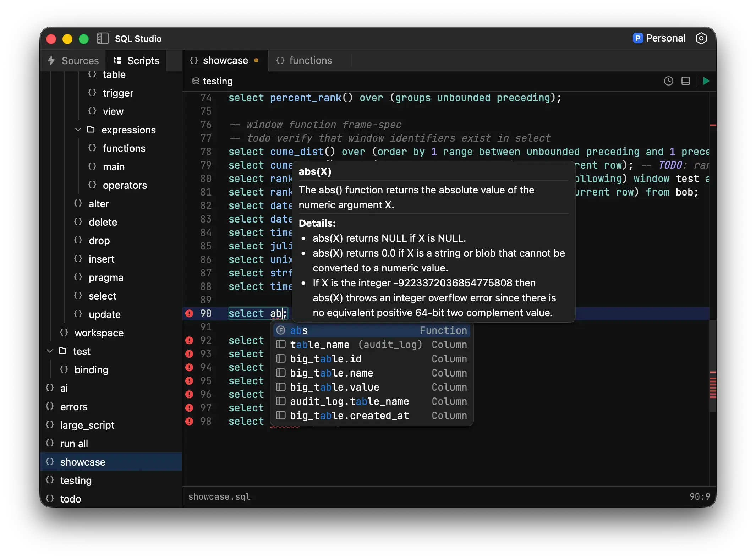Open query history clock icon
Viewport: 756px width, 560px height.
pyautogui.click(x=668, y=81)
